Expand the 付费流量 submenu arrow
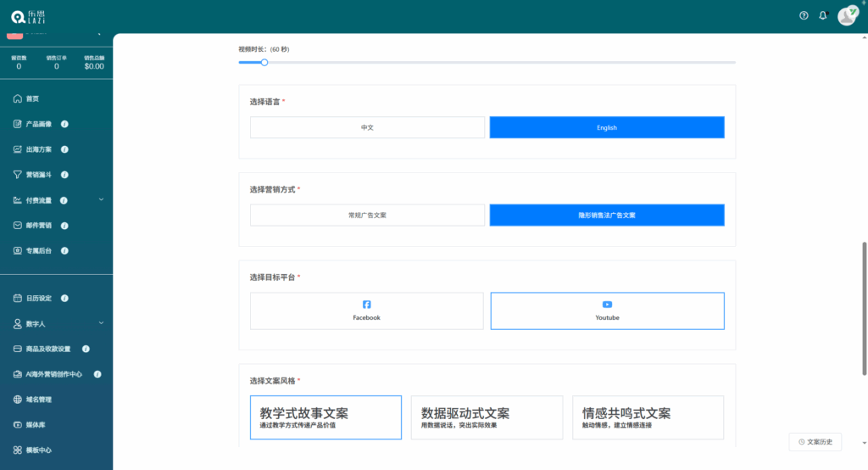Viewport: 868px width, 470px height. tap(101, 200)
